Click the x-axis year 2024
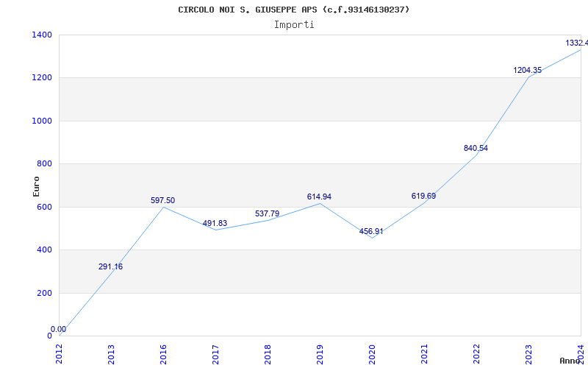The height and width of the screenshot is (368, 588). (x=581, y=354)
